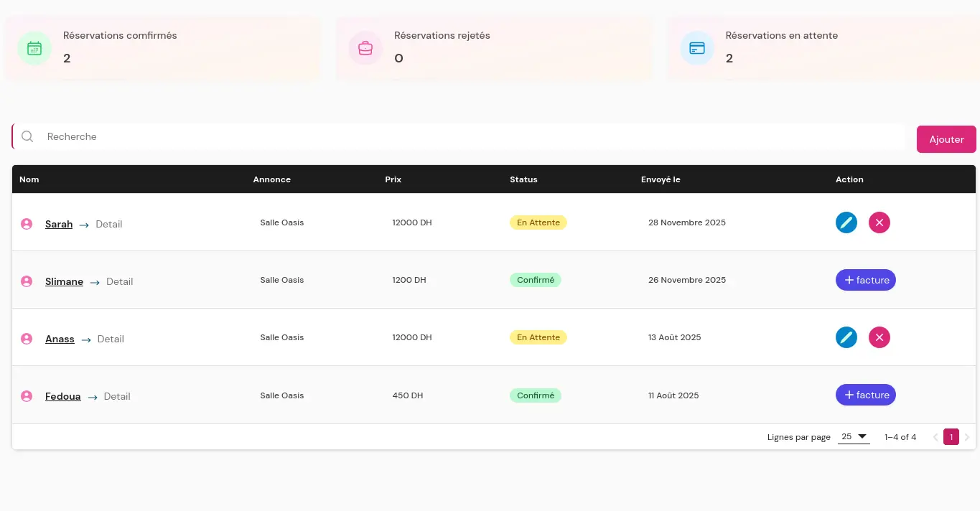The image size is (980, 511).
Task: Click Salle Oasis in Sarah's row
Action: point(282,222)
